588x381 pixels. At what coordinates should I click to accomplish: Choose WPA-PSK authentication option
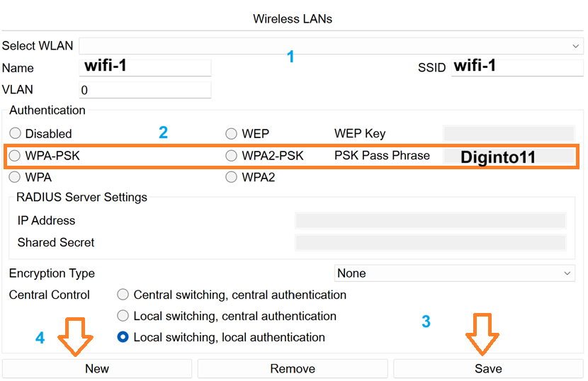pyautogui.click(x=15, y=156)
